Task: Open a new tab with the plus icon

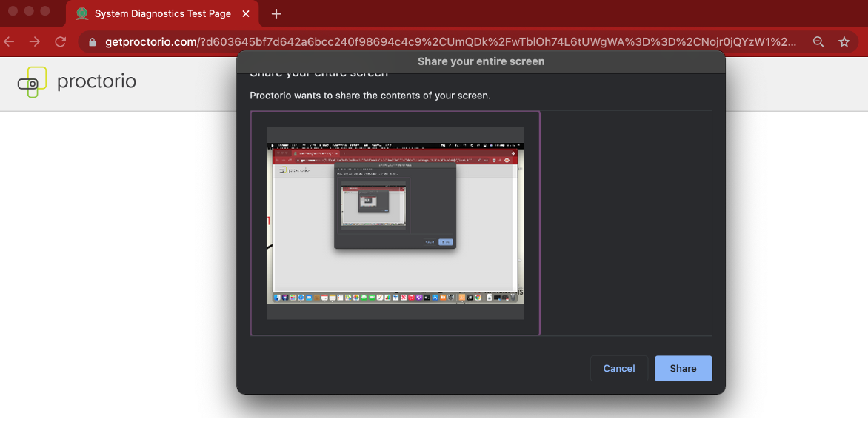Action: (x=277, y=13)
